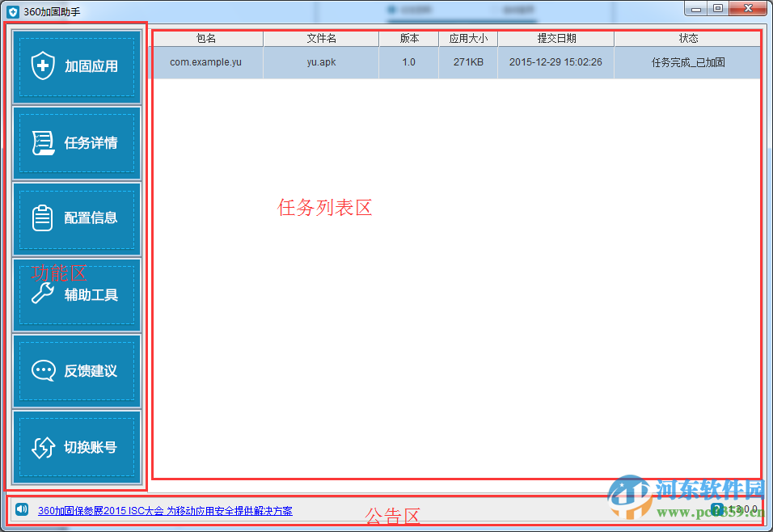Click the swap arrows icon on 切换账号

point(44,447)
